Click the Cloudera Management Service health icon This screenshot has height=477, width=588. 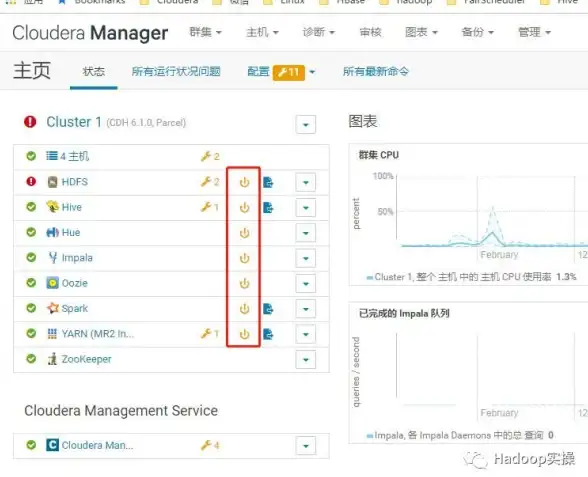[x=31, y=445]
